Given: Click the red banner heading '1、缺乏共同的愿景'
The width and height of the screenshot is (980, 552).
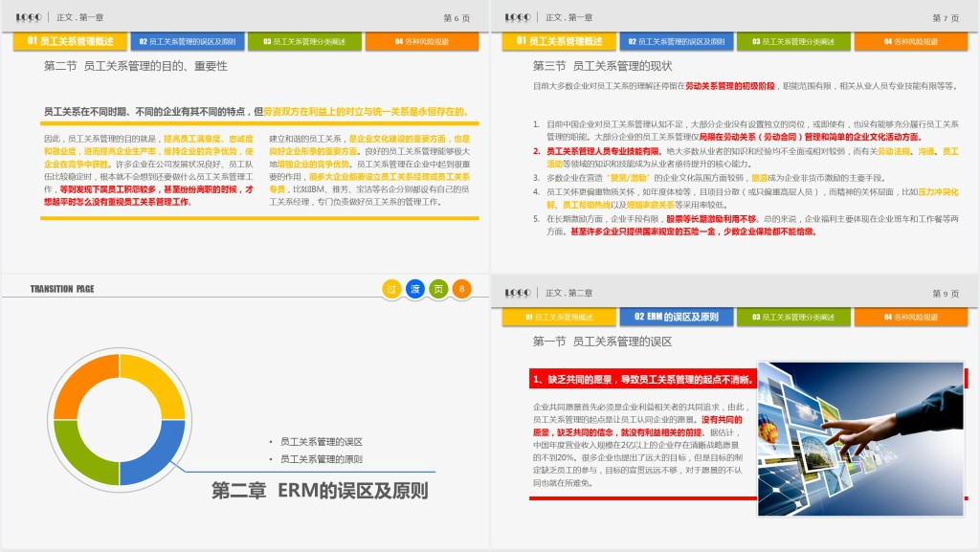Looking at the screenshot, I should click(641, 380).
